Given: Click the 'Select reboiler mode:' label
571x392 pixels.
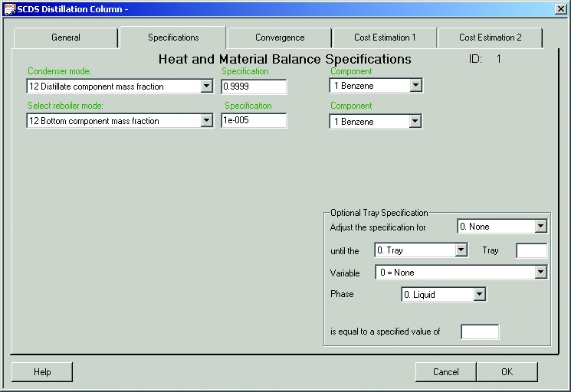Looking at the screenshot, I should pos(66,106).
